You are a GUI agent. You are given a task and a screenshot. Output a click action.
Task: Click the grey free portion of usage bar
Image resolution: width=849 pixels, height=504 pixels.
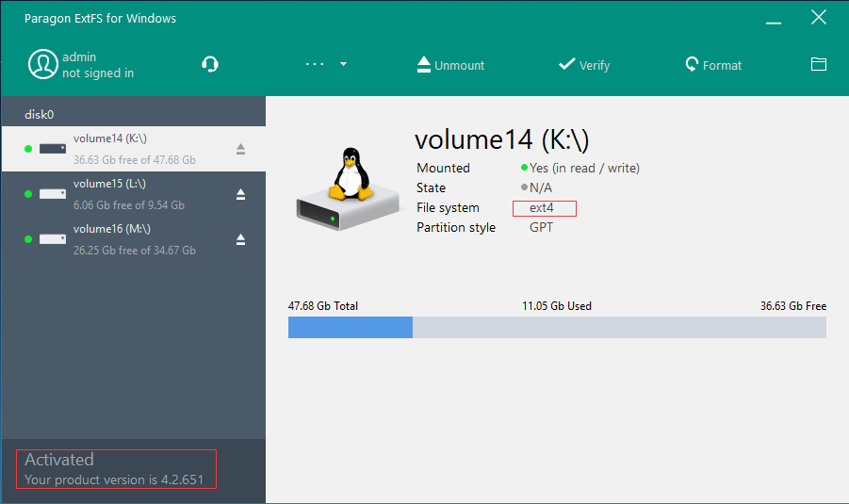(619, 328)
